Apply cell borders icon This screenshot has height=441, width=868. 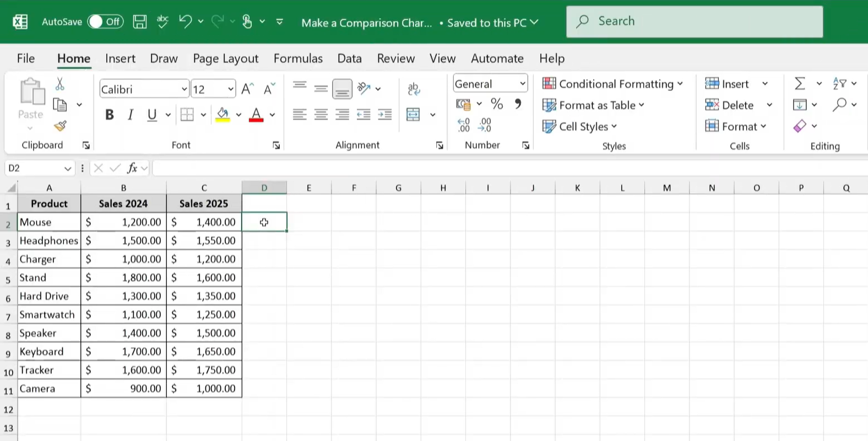click(x=187, y=115)
